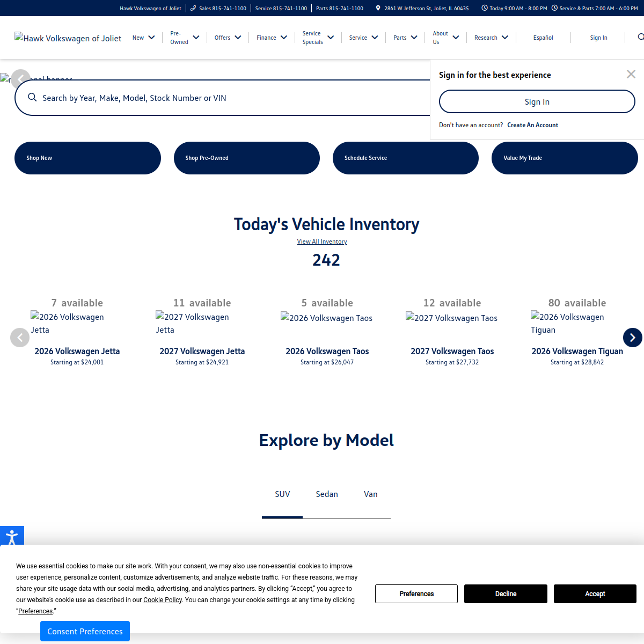Call Sales at 815-741-1100
This screenshot has height=644, width=644.
point(223,8)
